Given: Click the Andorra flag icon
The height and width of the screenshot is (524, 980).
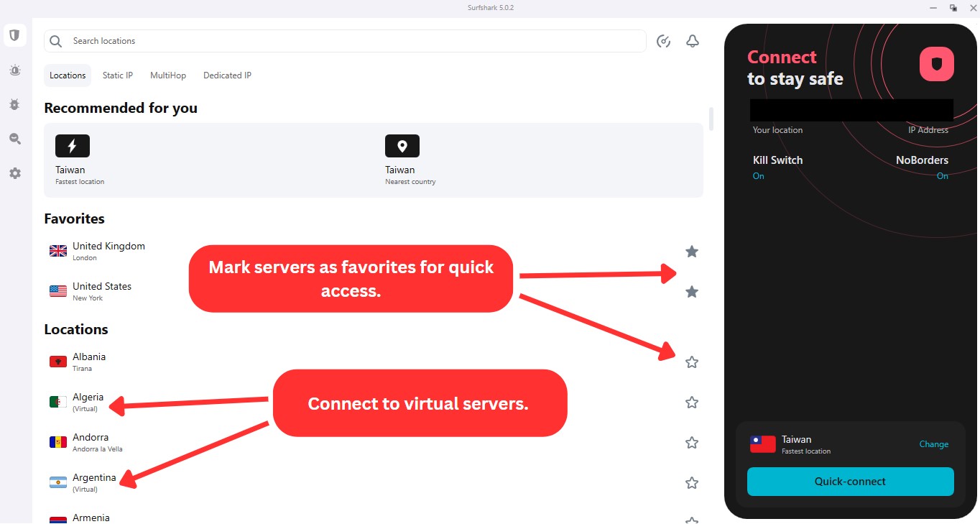Looking at the screenshot, I should [58, 442].
